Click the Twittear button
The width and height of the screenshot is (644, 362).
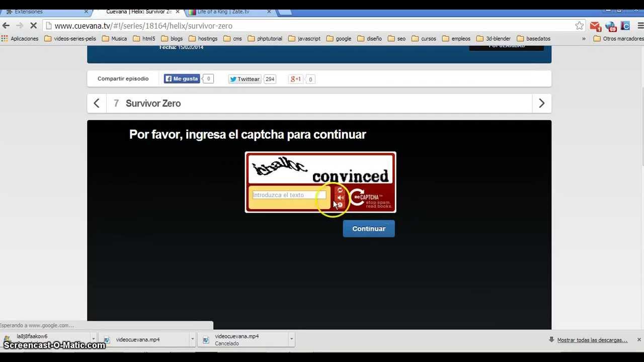click(245, 79)
